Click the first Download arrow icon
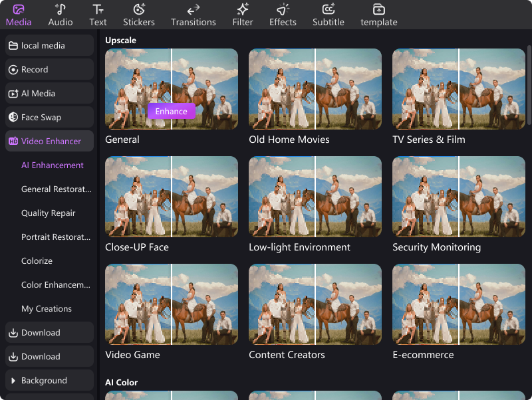The width and height of the screenshot is (532, 400). coord(13,333)
